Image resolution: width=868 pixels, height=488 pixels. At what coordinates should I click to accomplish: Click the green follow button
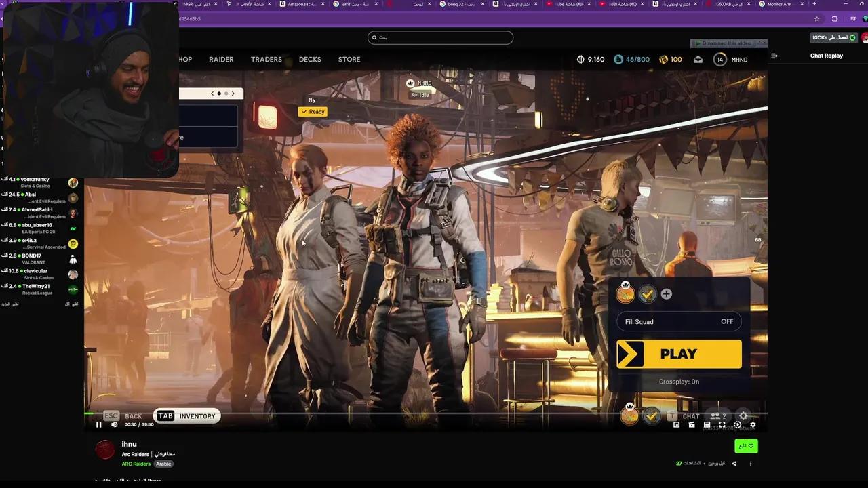tap(746, 446)
